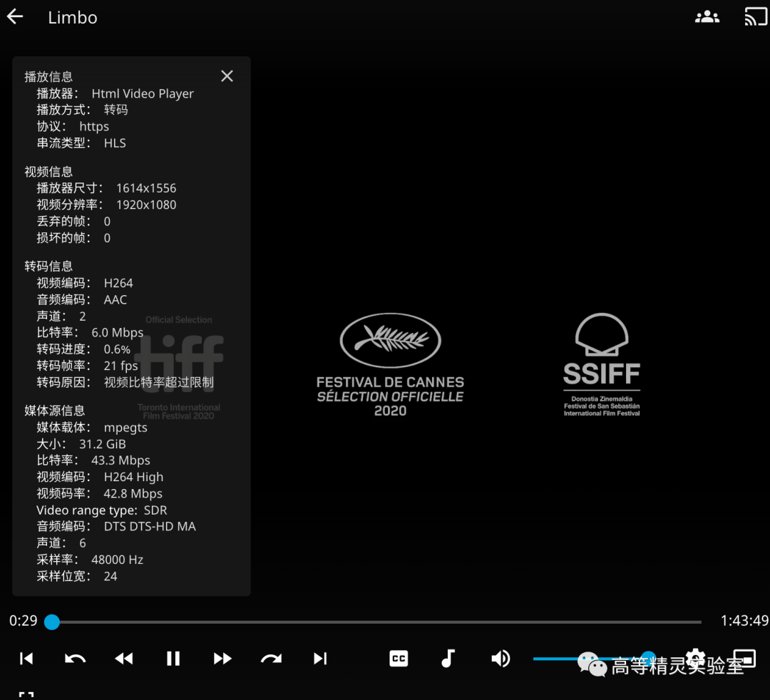The width and height of the screenshot is (770, 700).
Task: Seek to the middle of the timeline
Action: point(377,622)
